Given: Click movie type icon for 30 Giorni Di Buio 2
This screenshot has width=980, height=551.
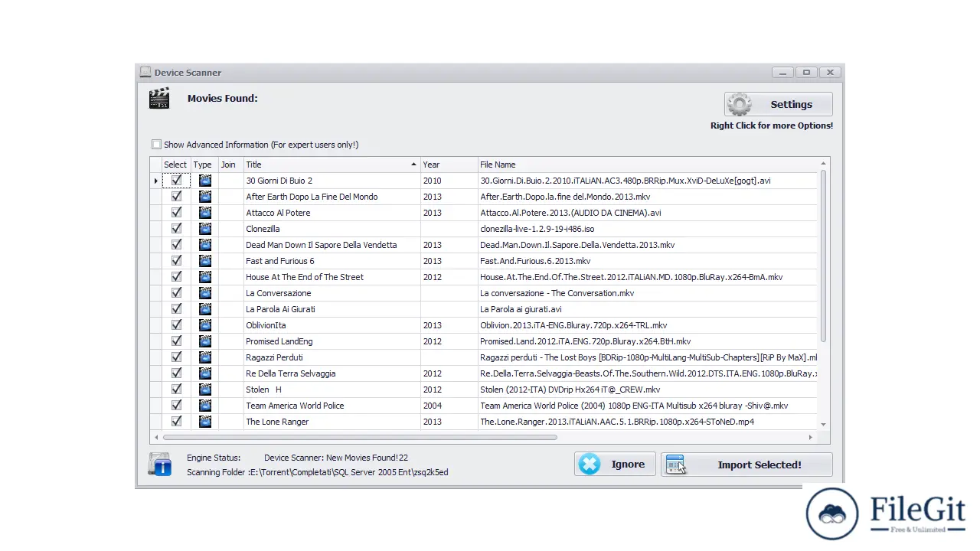Looking at the screenshot, I should (204, 181).
